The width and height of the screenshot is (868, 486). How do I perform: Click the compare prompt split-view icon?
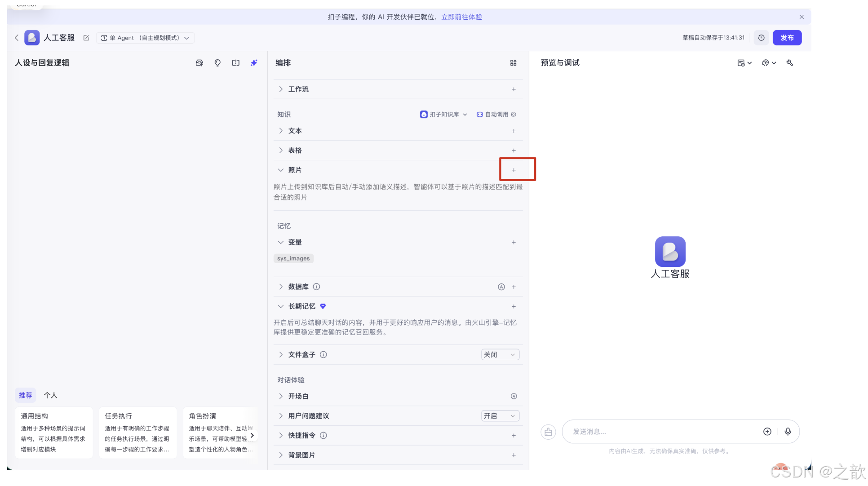(x=236, y=63)
